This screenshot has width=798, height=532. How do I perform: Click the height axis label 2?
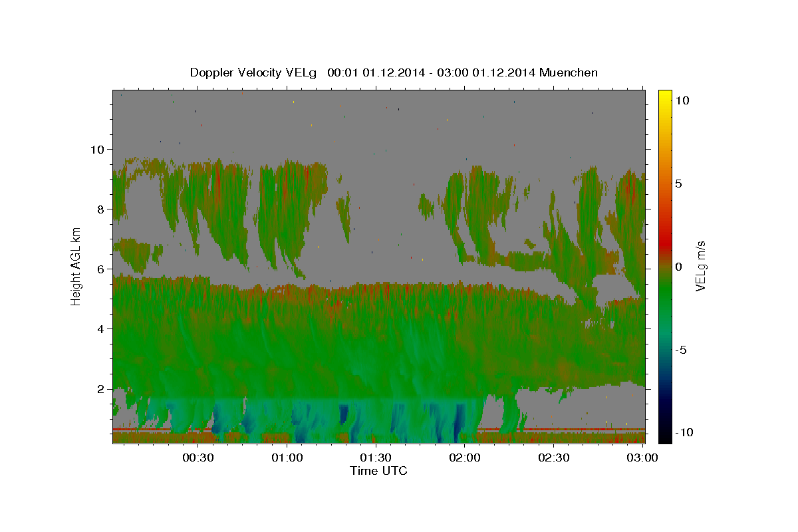tap(100, 388)
